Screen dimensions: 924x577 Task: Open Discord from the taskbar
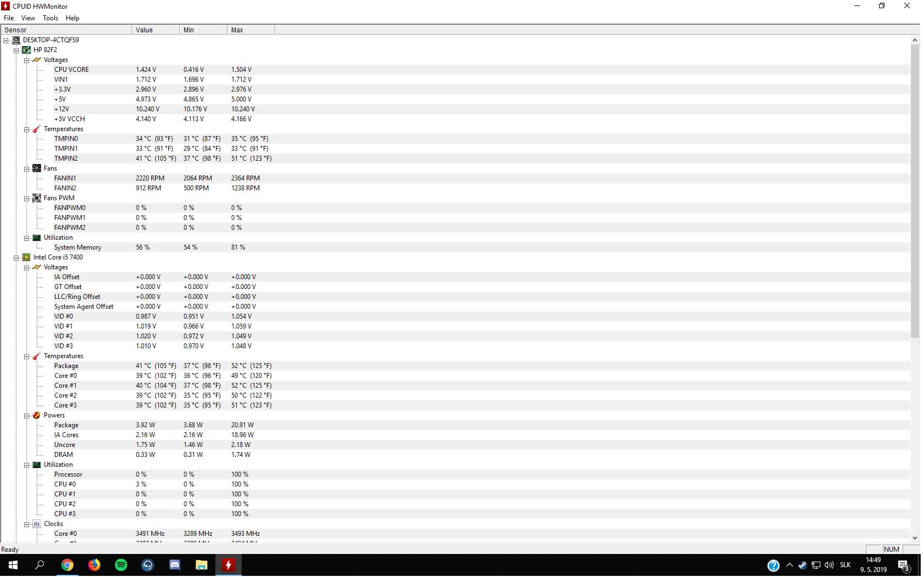tap(175, 565)
